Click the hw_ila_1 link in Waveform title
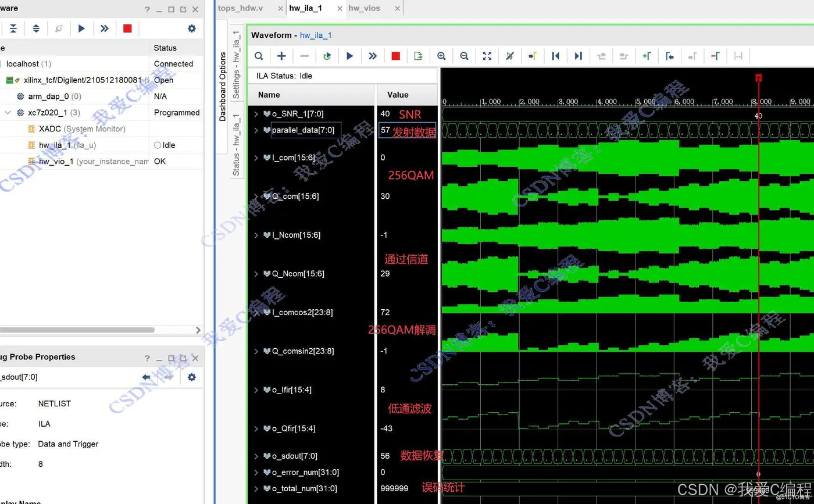 [x=316, y=35]
